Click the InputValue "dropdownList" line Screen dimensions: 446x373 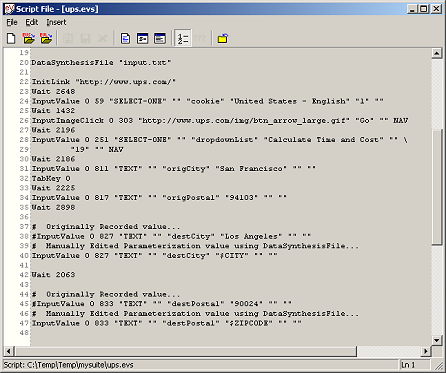(220, 140)
